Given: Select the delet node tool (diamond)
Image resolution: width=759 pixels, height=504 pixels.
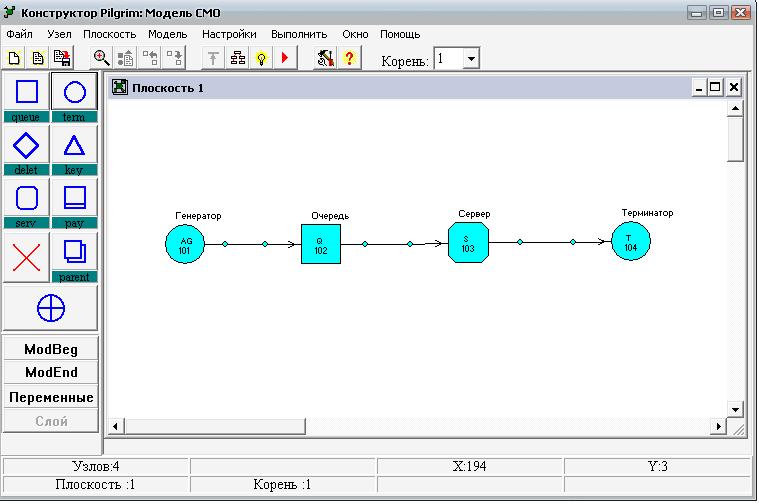Looking at the screenshot, I should tap(27, 145).
